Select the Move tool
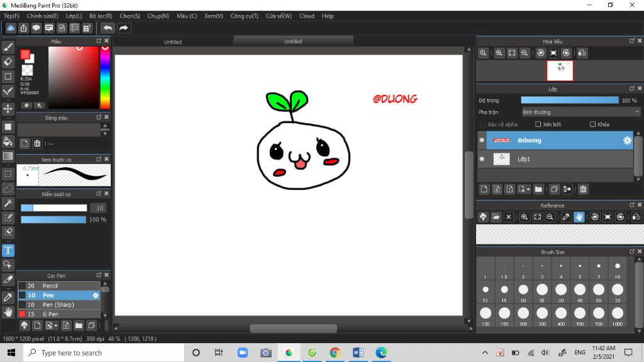 click(x=8, y=109)
